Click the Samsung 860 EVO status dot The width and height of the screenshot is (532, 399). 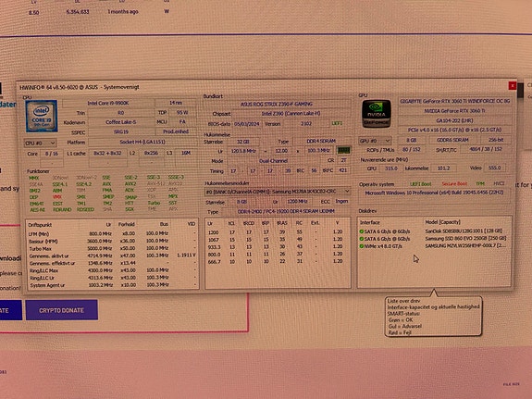pyautogui.click(x=362, y=239)
